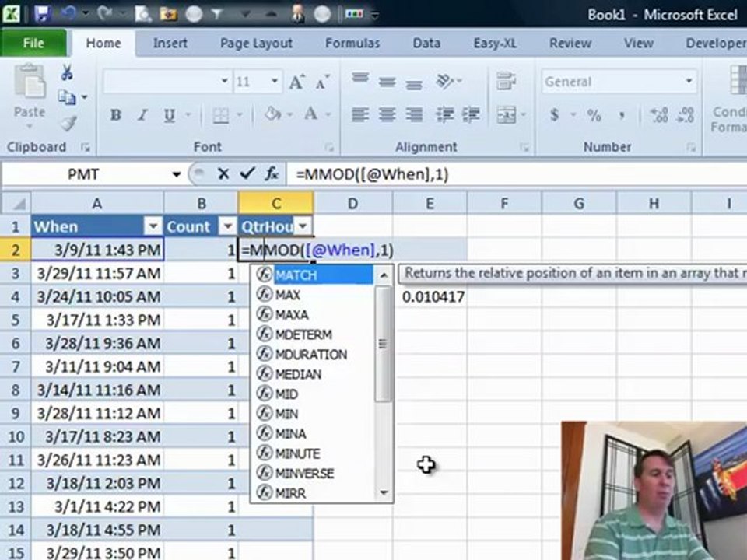Confirm formula with checkmark Enter icon
This screenshot has width=747, height=560.
tap(247, 173)
